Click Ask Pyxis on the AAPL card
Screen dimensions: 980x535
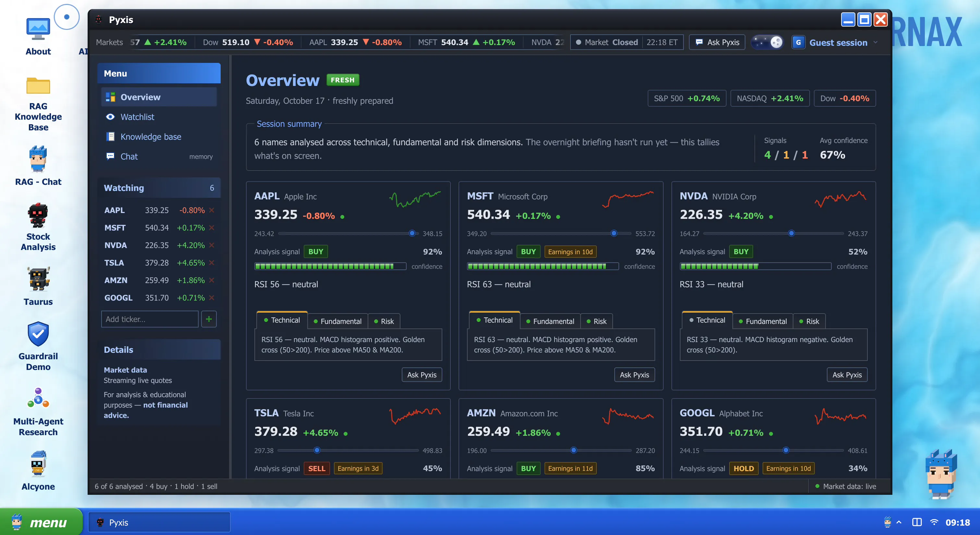point(422,374)
